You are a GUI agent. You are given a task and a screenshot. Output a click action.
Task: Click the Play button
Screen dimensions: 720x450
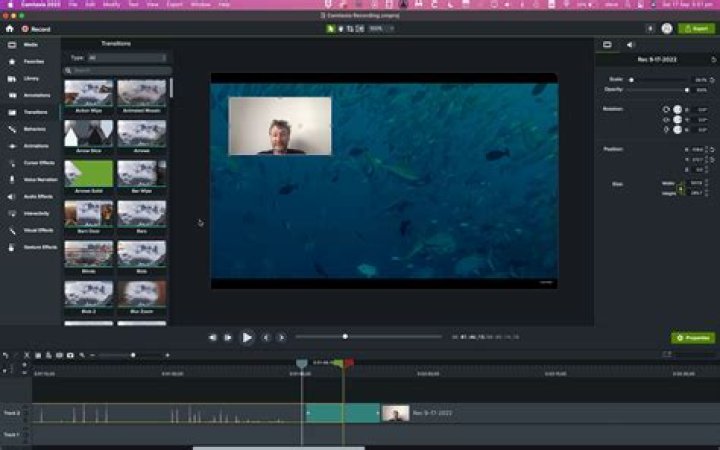click(x=247, y=338)
